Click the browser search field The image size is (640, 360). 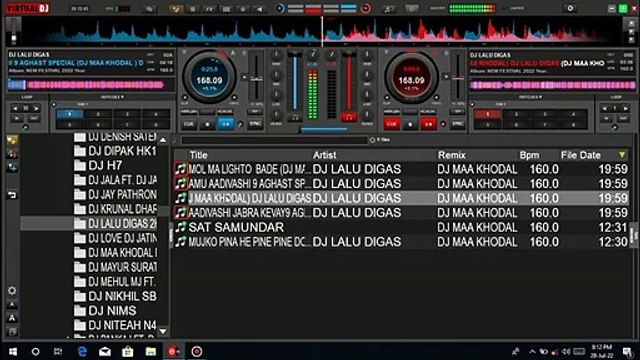click(x=274, y=140)
